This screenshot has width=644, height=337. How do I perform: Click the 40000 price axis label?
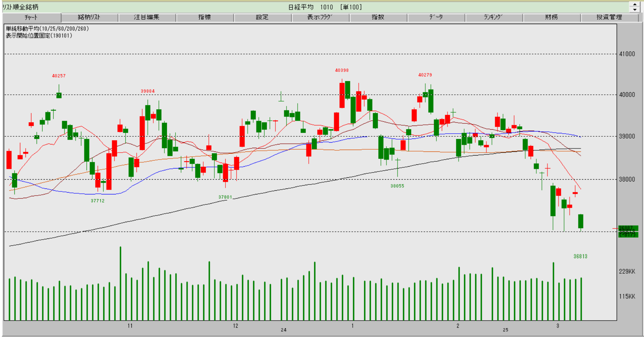coord(627,95)
